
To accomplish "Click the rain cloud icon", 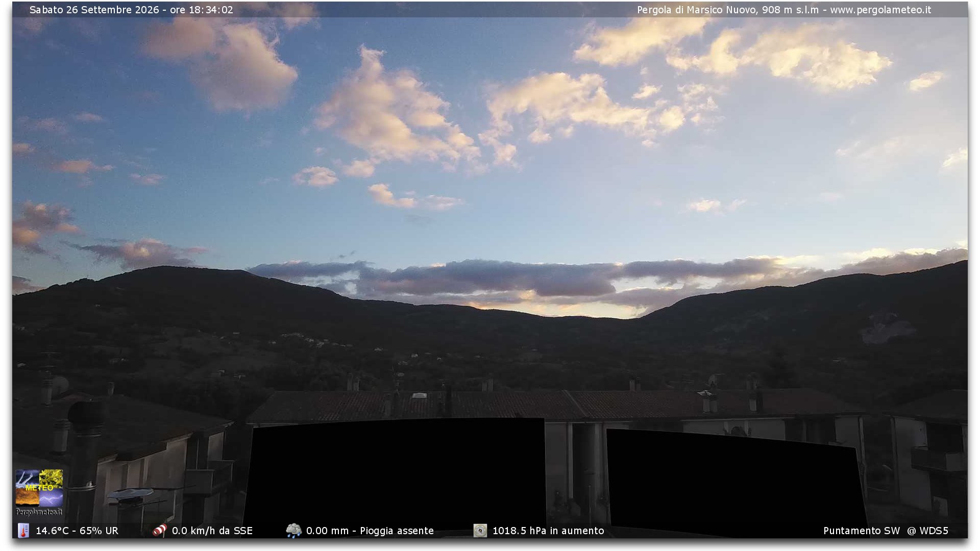I will point(293,531).
